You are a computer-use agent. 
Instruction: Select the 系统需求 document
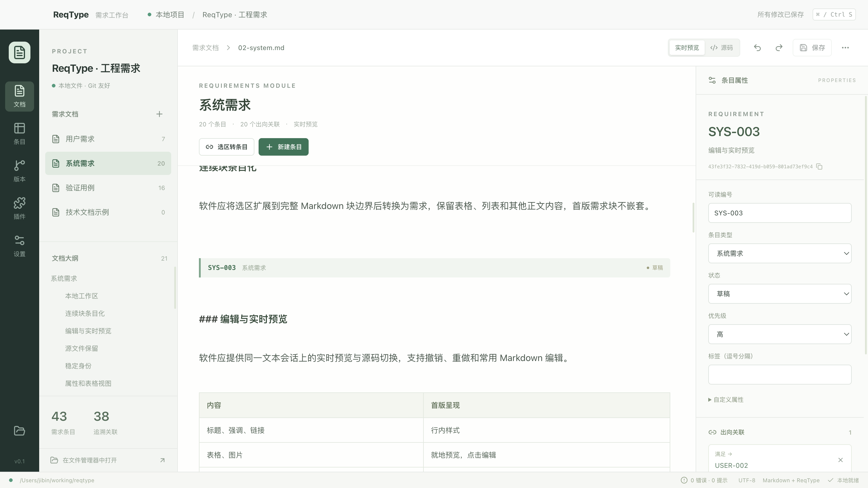(x=108, y=163)
